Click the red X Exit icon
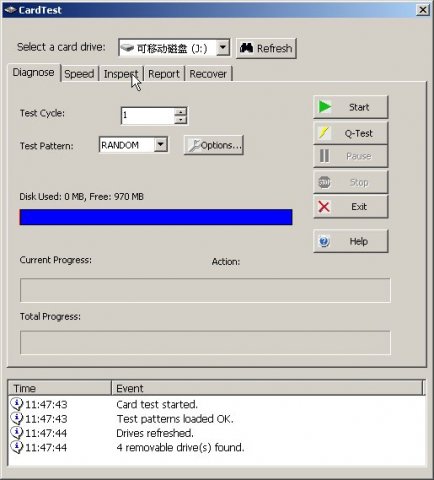This screenshot has height=480, width=434. tap(324, 207)
